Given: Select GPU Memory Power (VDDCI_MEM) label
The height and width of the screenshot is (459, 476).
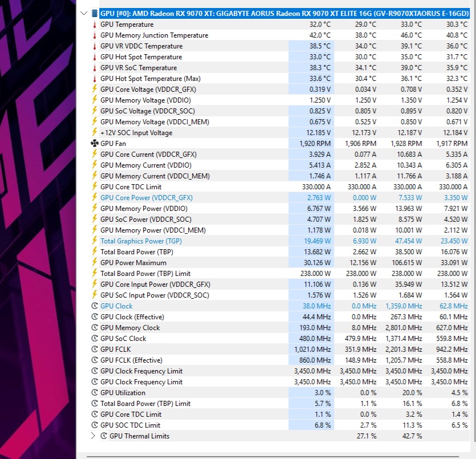Looking at the screenshot, I should [153, 230].
